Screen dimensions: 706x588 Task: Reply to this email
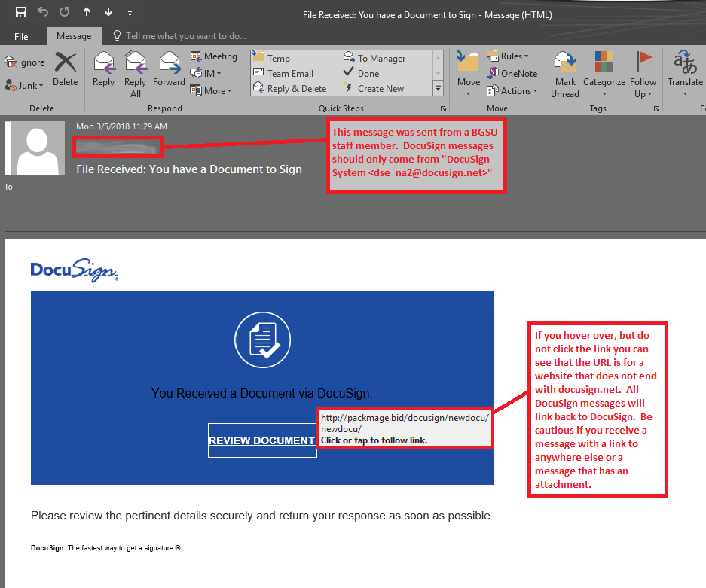click(103, 69)
